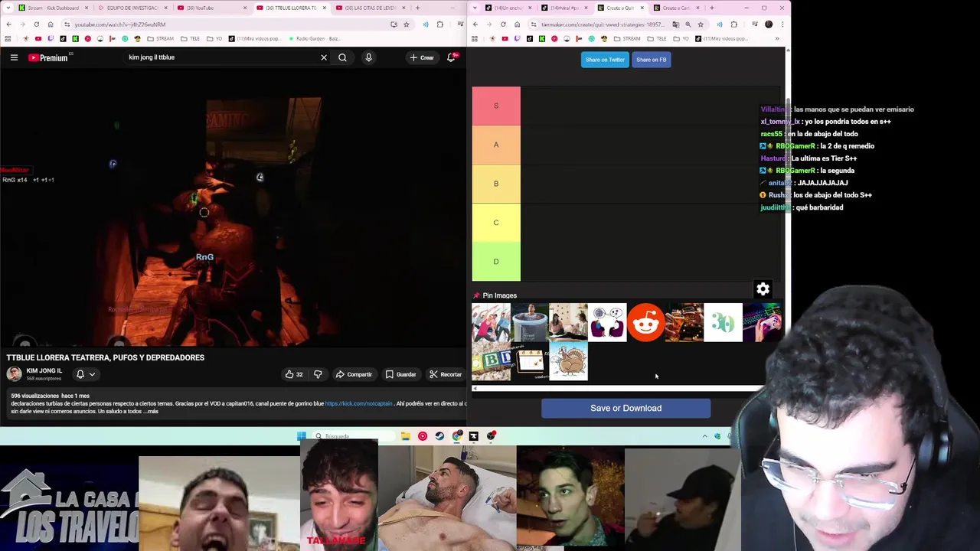Open the kick.com/notcaptain link in description
This screenshot has height=551, width=980.
358,403
